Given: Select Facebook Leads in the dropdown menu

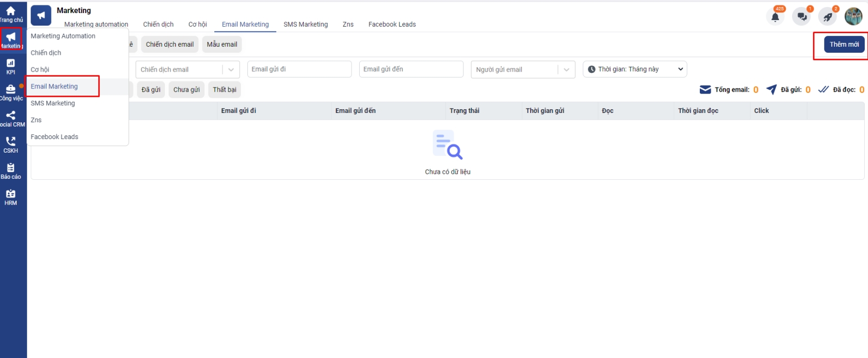Looking at the screenshot, I should pyautogui.click(x=54, y=137).
